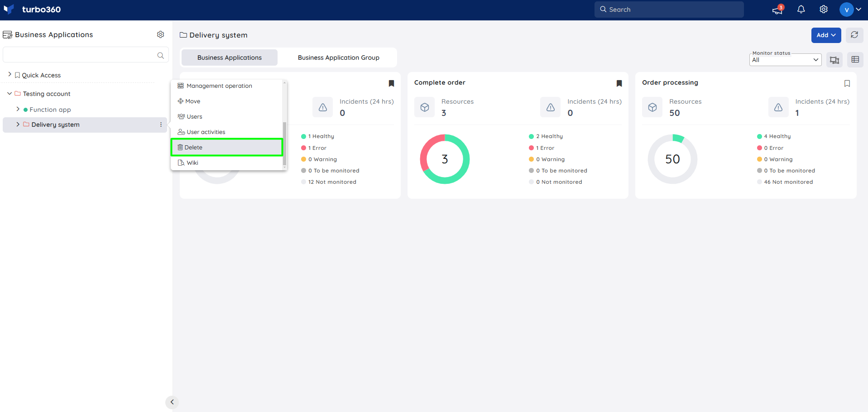Viewport: 868px width, 412px height.
Task: Click Order processing incidents warning icon
Action: [x=778, y=107]
